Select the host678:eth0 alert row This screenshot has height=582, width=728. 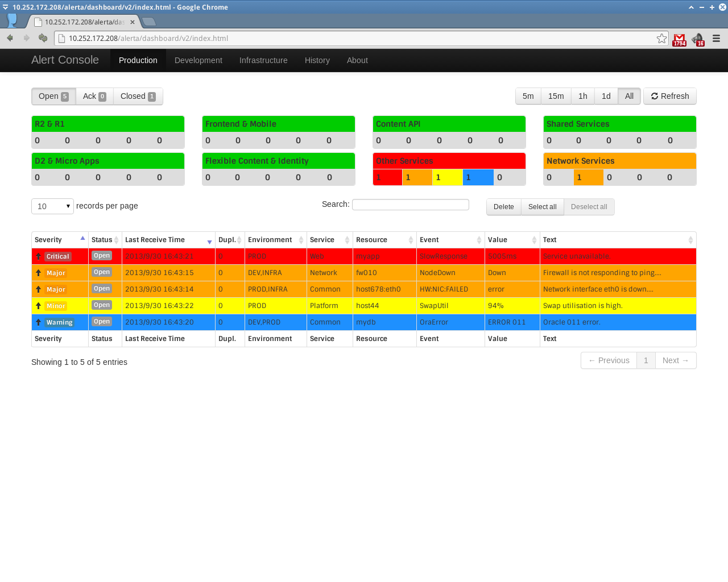coord(364,289)
